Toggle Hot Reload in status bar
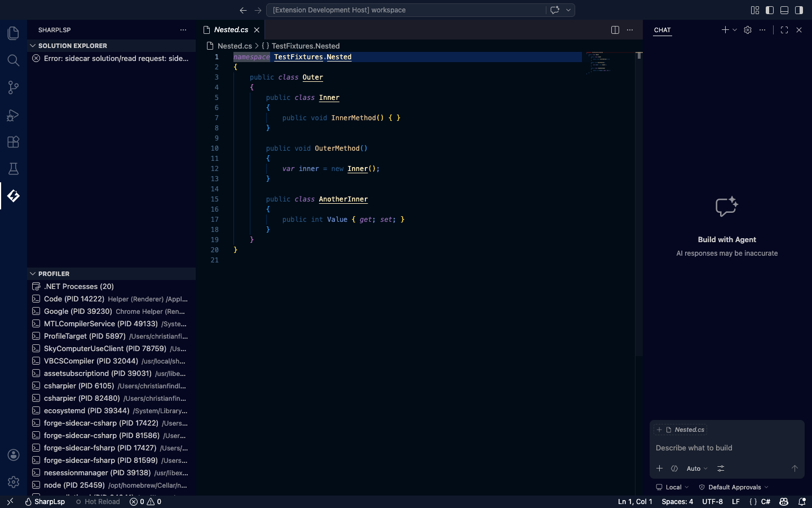The width and height of the screenshot is (812, 508). point(98,501)
